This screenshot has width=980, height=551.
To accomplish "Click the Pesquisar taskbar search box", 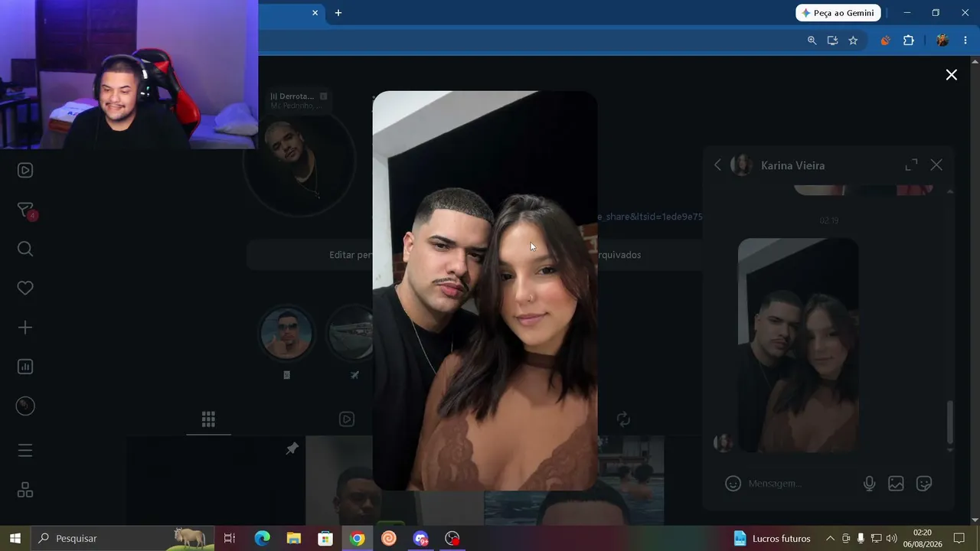I will point(122,538).
